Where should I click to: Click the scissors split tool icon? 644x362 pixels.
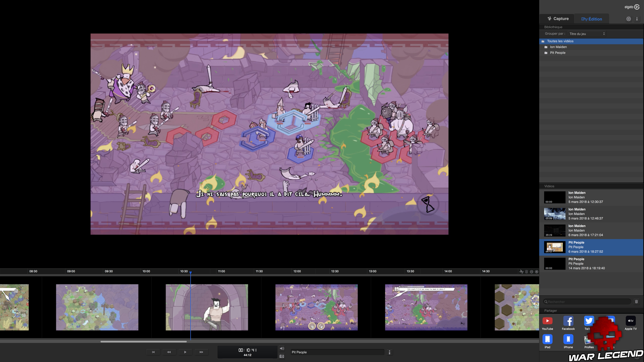[521, 271]
